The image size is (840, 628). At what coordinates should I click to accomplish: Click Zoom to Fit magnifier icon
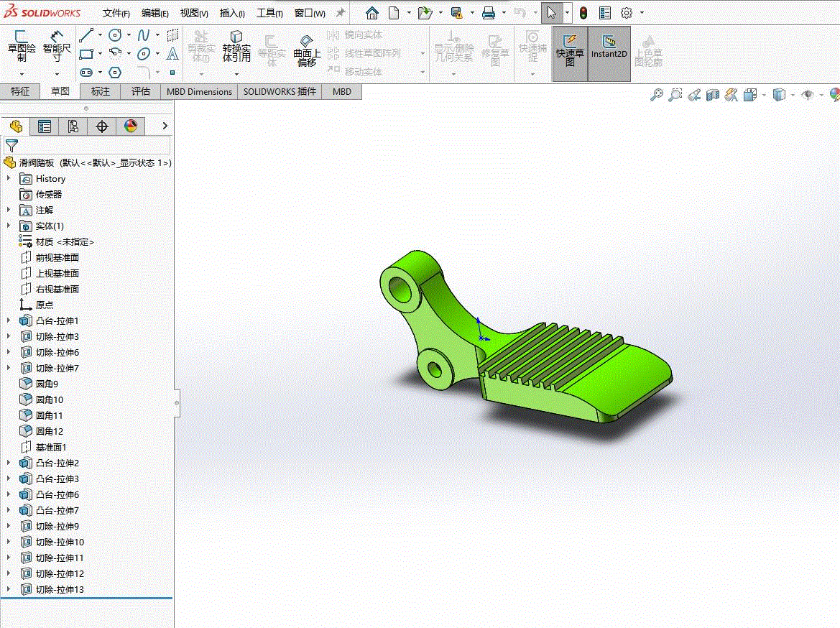coord(656,95)
